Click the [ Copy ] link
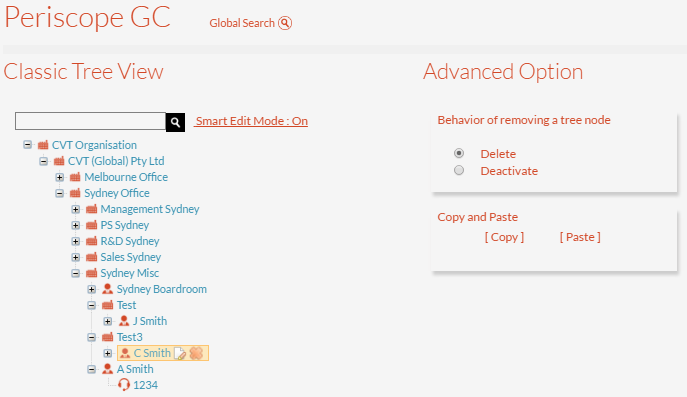Screen dimensions: 687x397 click(504, 237)
